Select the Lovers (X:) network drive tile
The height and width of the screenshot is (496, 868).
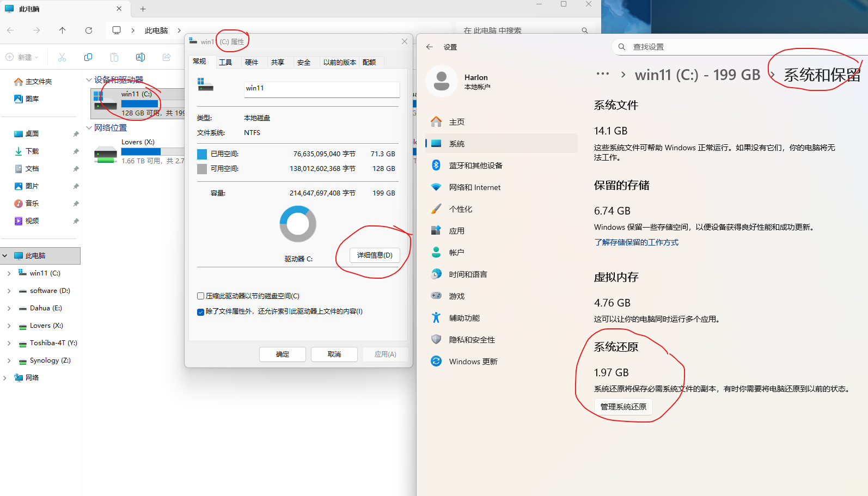(x=138, y=151)
